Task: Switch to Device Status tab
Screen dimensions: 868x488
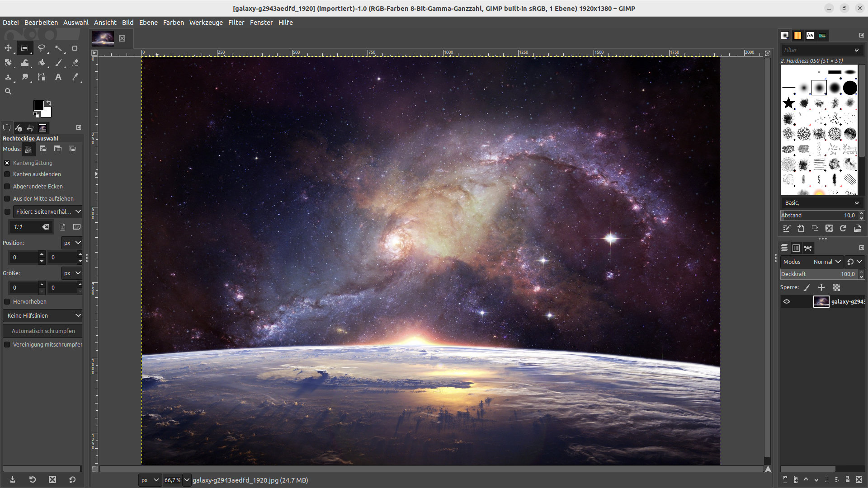Action: click(19, 128)
